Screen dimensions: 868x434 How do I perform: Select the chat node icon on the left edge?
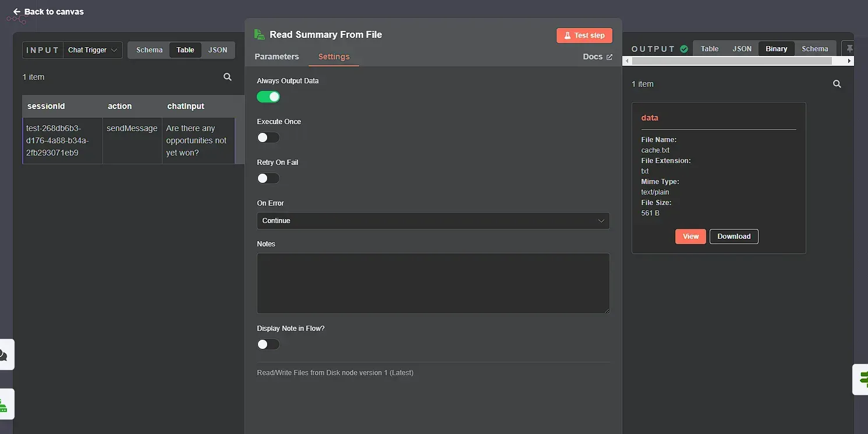[4, 354]
